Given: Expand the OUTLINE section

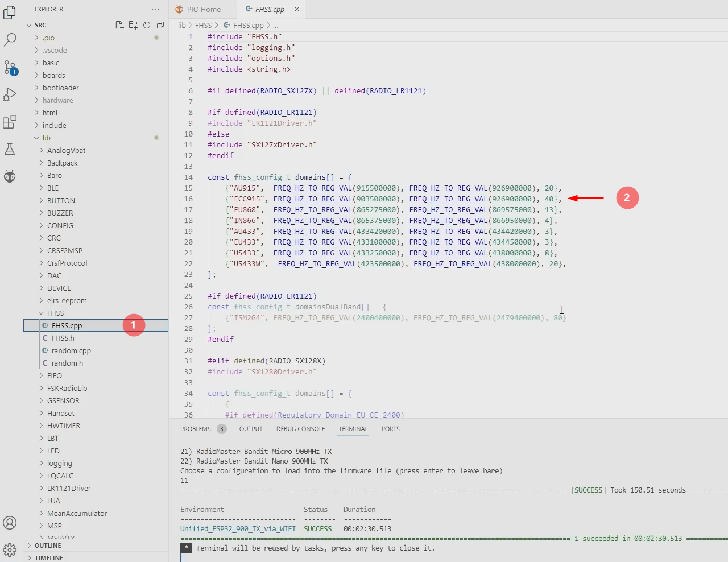Looking at the screenshot, I should [x=48, y=546].
